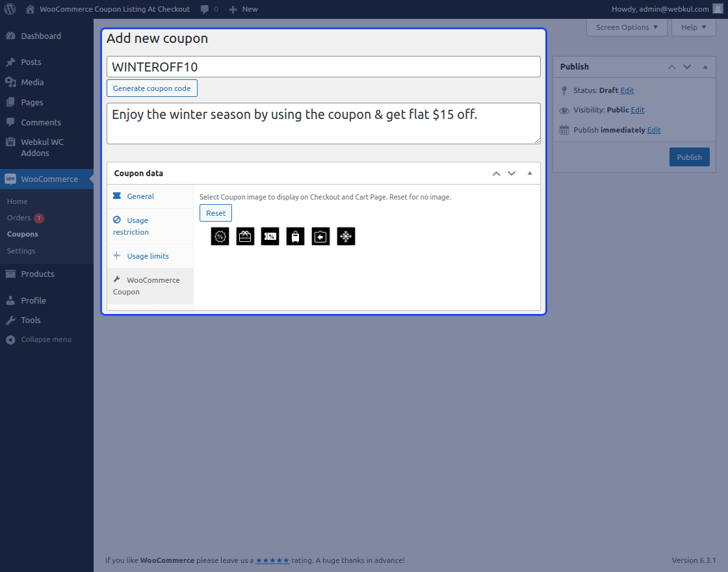
Task: Click the plus New content icon
Action: tap(233, 9)
